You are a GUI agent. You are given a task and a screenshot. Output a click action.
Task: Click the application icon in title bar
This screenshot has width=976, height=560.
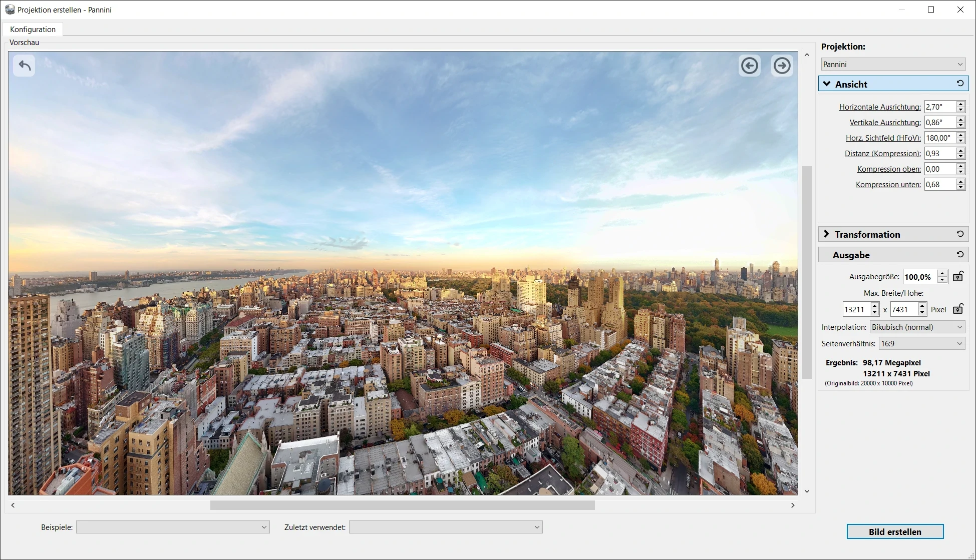10,10
